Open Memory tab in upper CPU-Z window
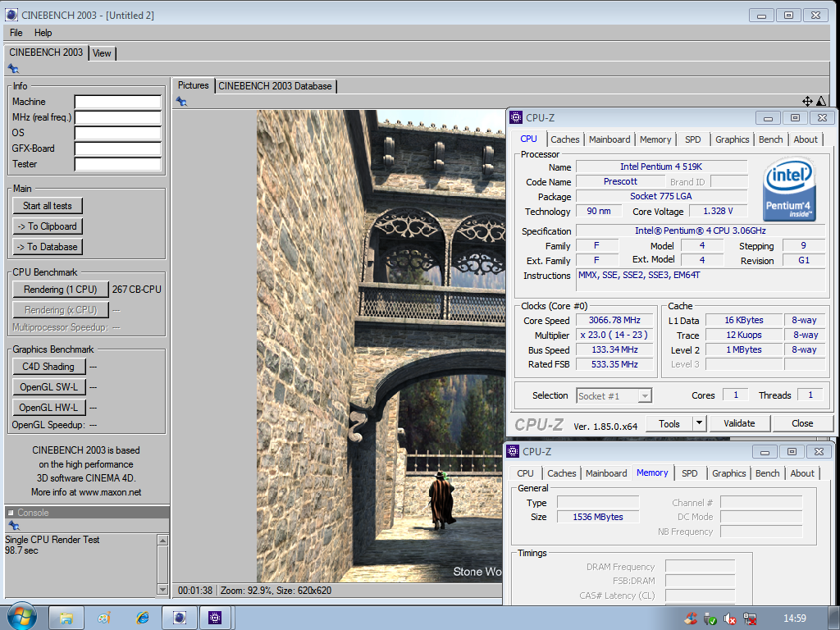Viewport: 840px width, 630px height. point(655,139)
